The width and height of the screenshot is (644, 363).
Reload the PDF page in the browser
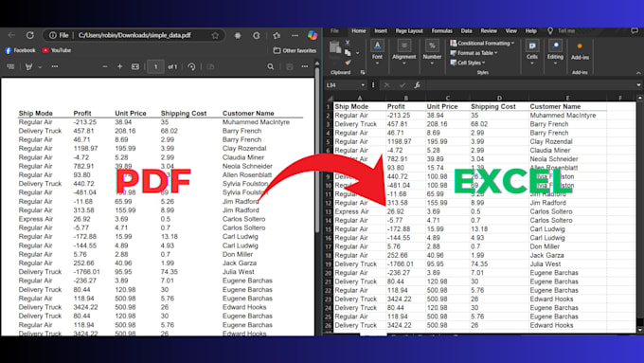tap(30, 35)
